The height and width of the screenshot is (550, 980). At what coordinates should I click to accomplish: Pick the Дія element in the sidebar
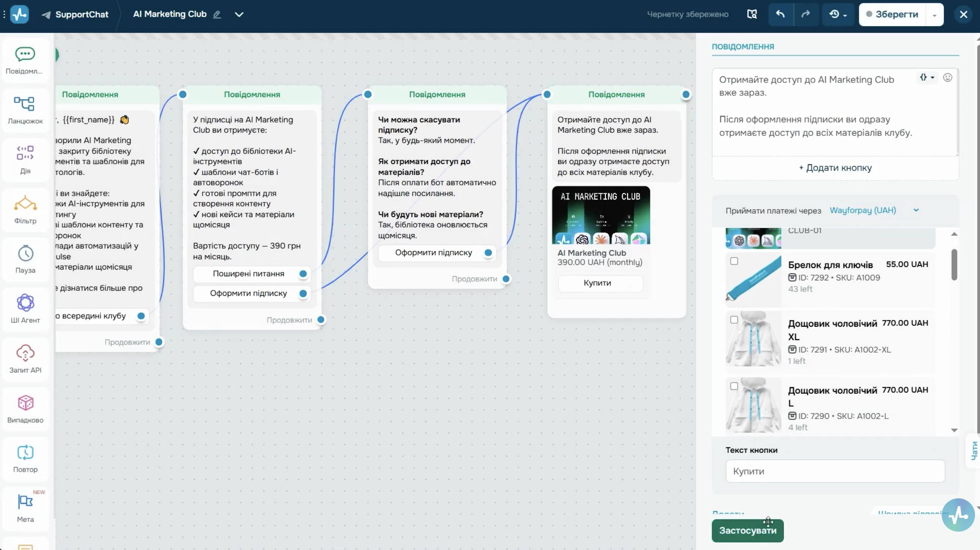[25, 160]
